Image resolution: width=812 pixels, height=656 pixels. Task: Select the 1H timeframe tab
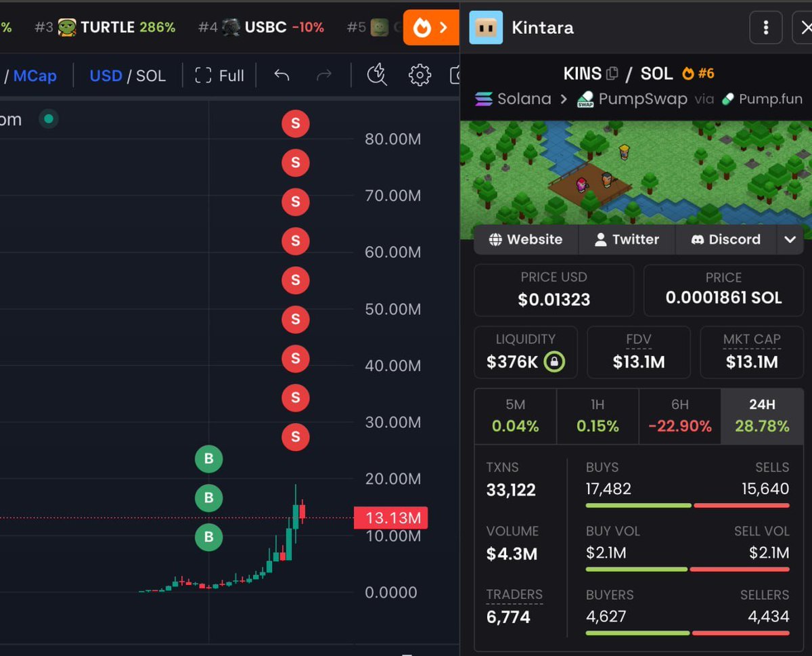597,416
